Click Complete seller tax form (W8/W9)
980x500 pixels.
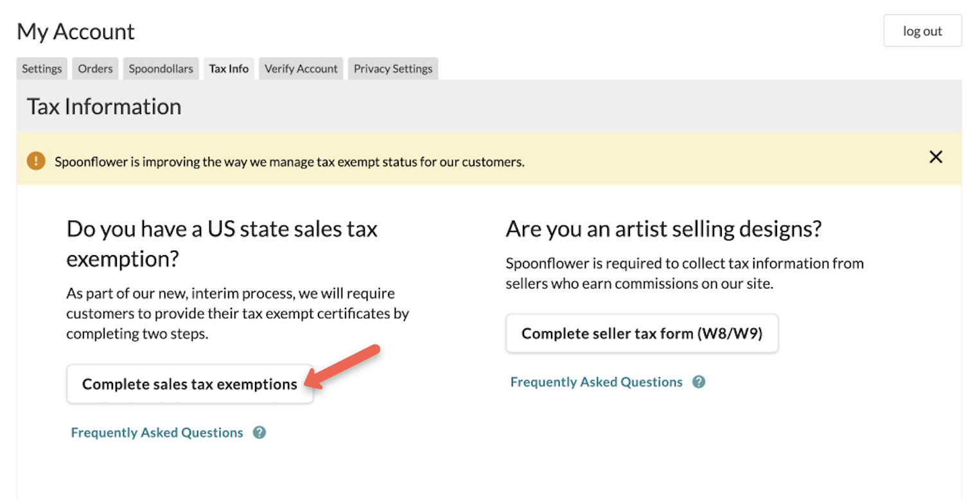coord(642,334)
